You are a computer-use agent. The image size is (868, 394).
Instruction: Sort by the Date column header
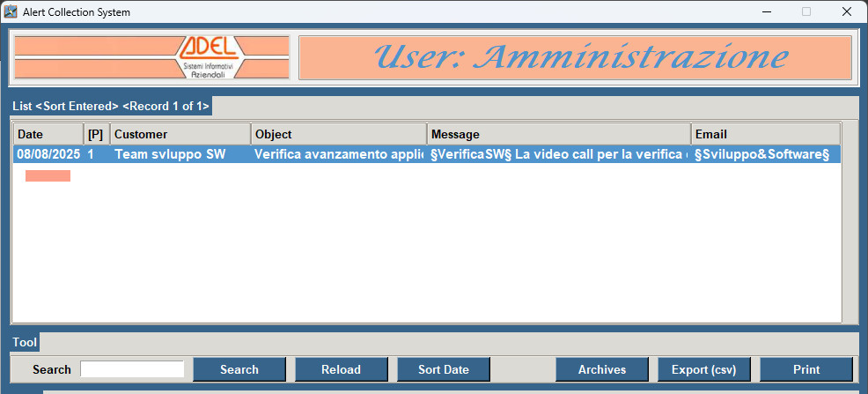point(48,134)
